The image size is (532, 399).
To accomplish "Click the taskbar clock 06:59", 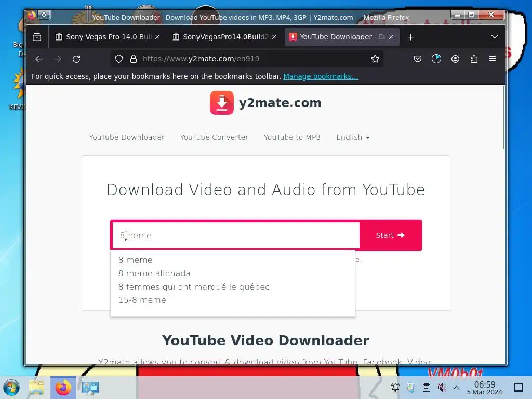I will point(485,388).
